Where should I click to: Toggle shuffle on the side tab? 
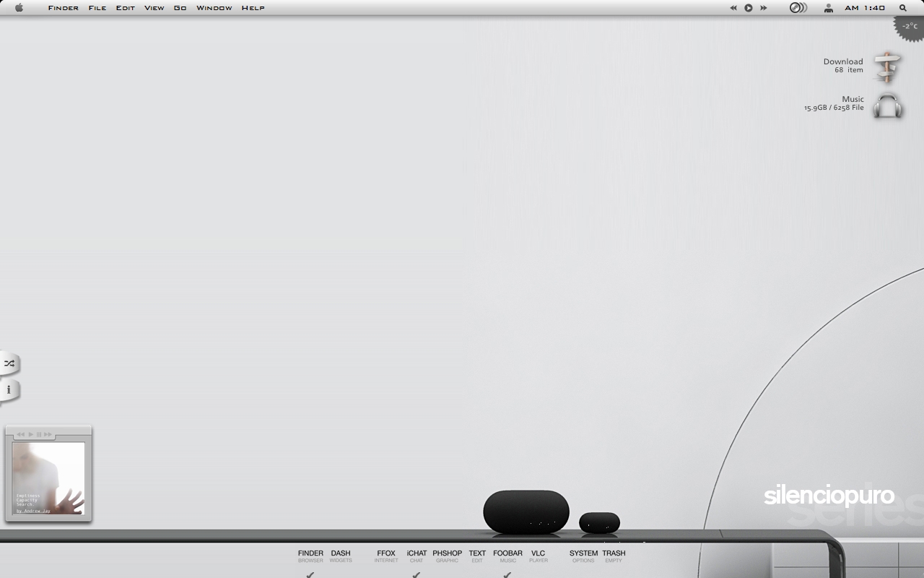click(x=9, y=363)
